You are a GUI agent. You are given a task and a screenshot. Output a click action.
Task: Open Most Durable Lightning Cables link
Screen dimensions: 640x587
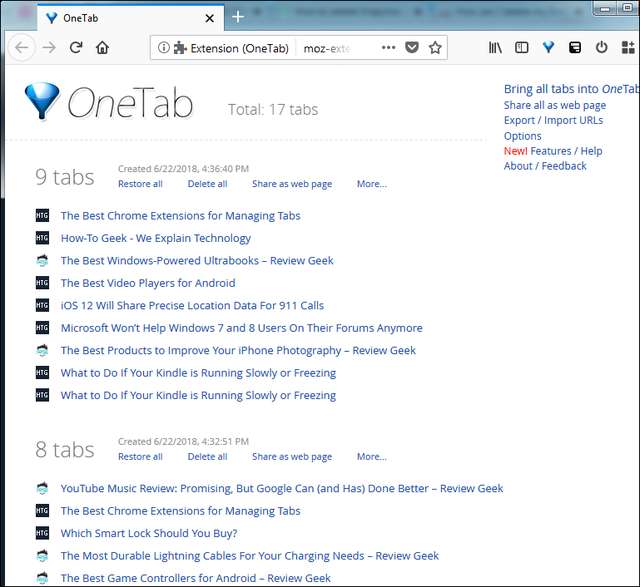(250, 556)
